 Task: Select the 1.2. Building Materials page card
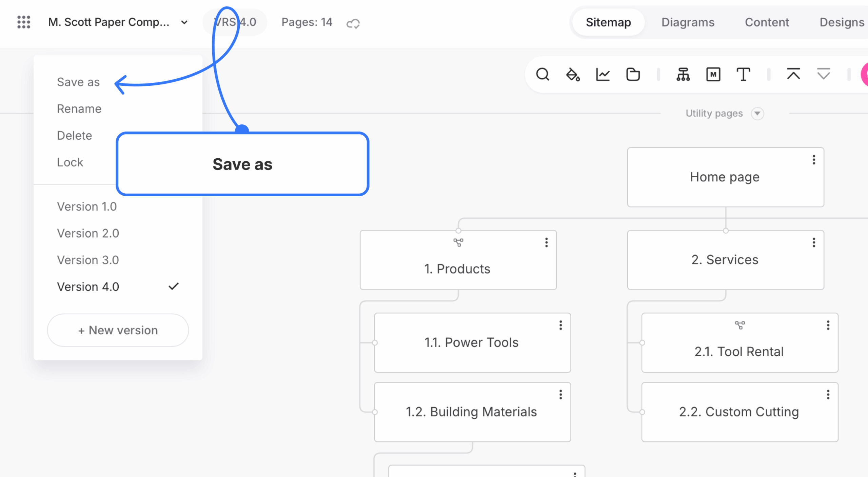(473, 412)
